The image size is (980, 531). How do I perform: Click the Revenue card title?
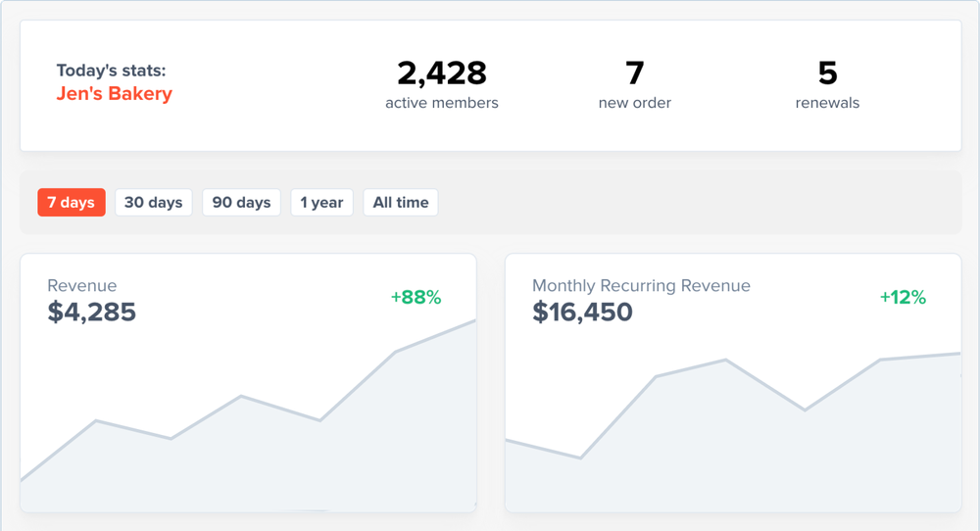82,285
